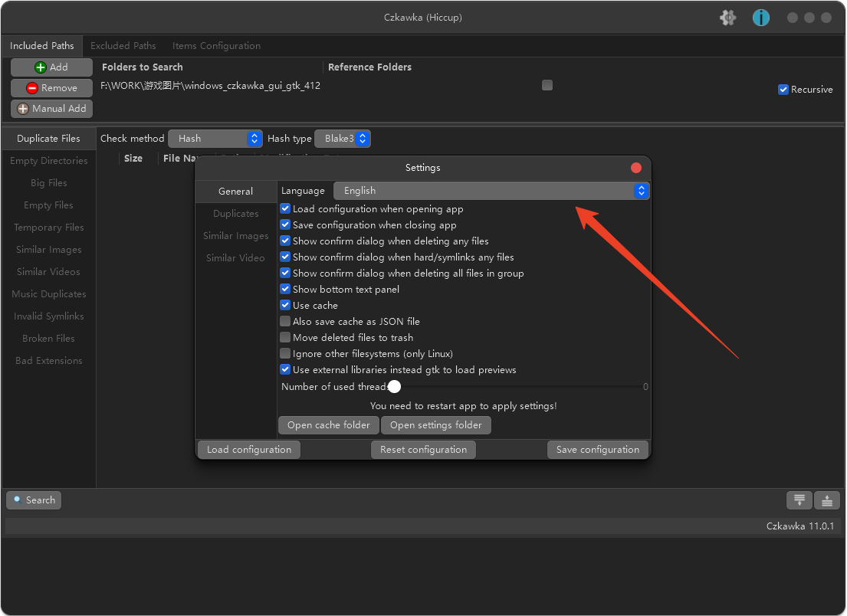Select the Similar Images settings tab
The image size is (847, 616).
tap(235, 236)
